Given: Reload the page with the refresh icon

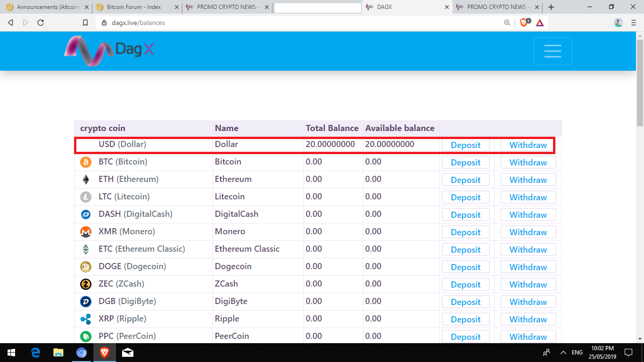Looking at the screenshot, I should (41, 23).
